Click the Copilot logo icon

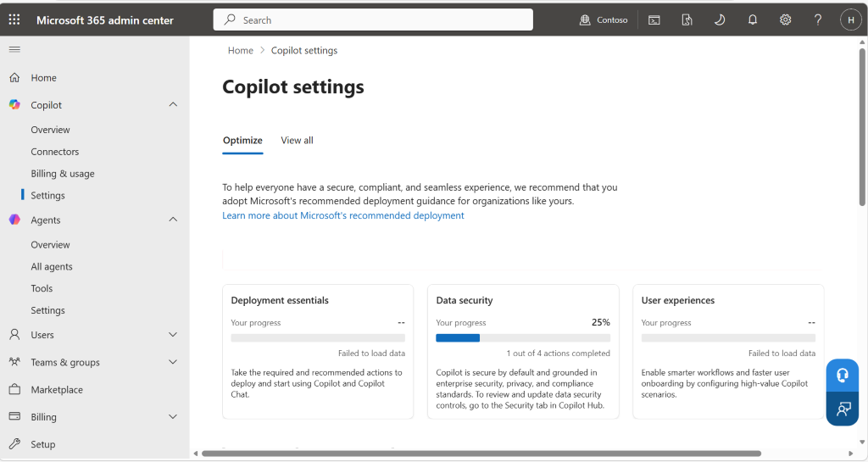[15, 104]
